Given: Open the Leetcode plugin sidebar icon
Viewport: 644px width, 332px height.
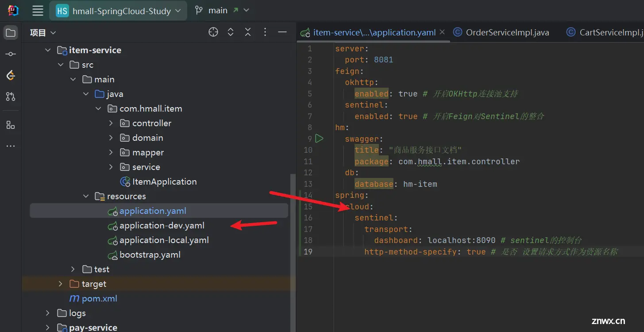Looking at the screenshot, I should click(x=11, y=75).
